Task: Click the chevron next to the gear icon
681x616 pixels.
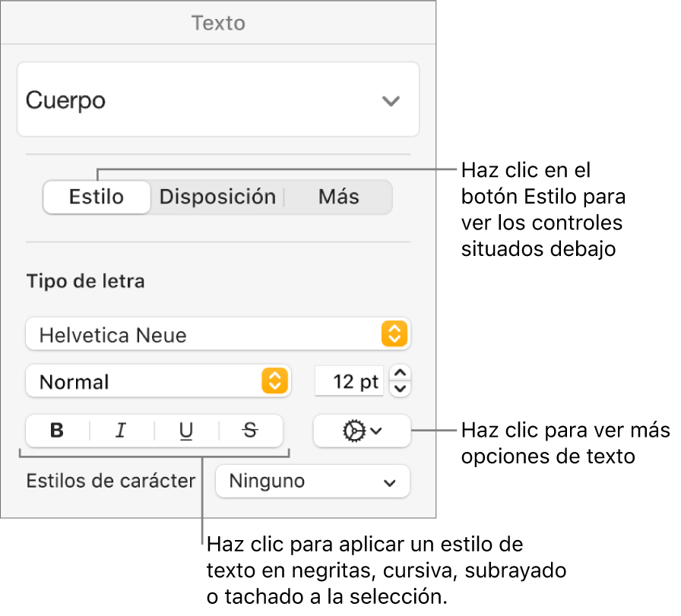Action: [376, 431]
